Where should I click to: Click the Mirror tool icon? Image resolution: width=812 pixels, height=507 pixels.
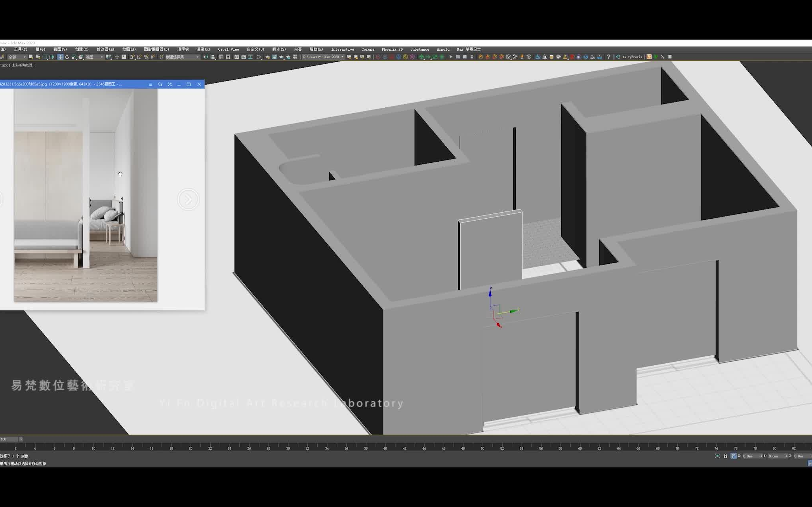tap(205, 57)
